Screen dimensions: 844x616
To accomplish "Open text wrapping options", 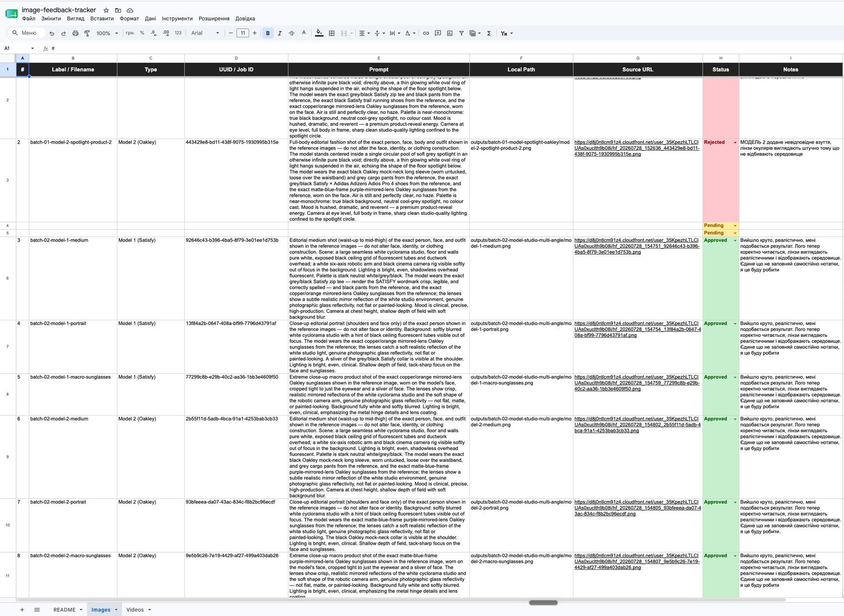I will click(395, 33).
